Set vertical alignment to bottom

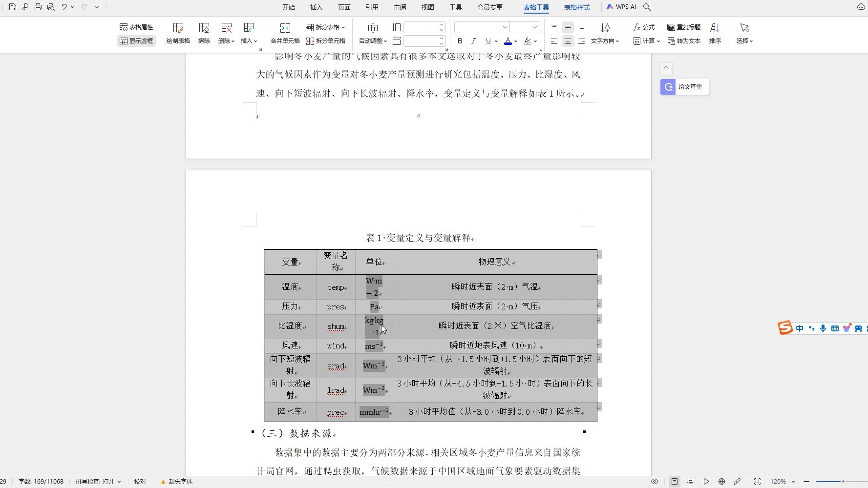coord(582,27)
